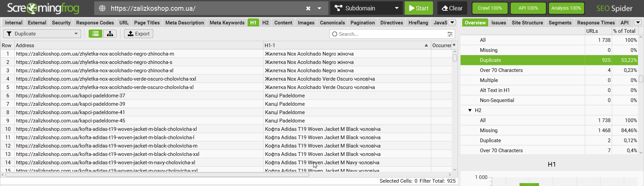Image resolution: width=644 pixels, height=186 pixels.
Task: Sort by the H1-1 column header
Action: (347, 45)
